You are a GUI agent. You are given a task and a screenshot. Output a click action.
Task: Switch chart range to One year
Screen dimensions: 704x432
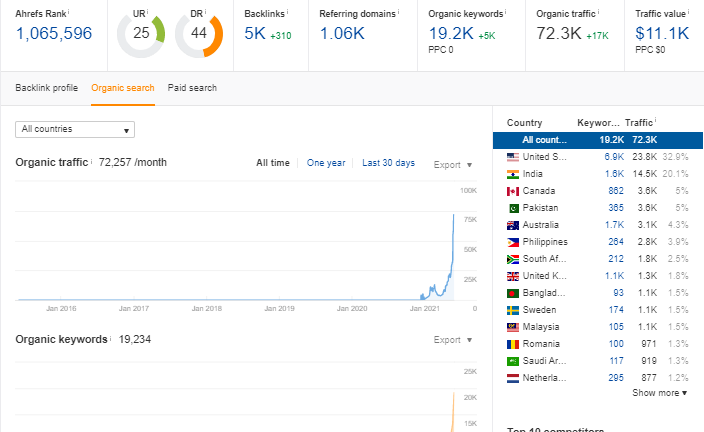[326, 163]
